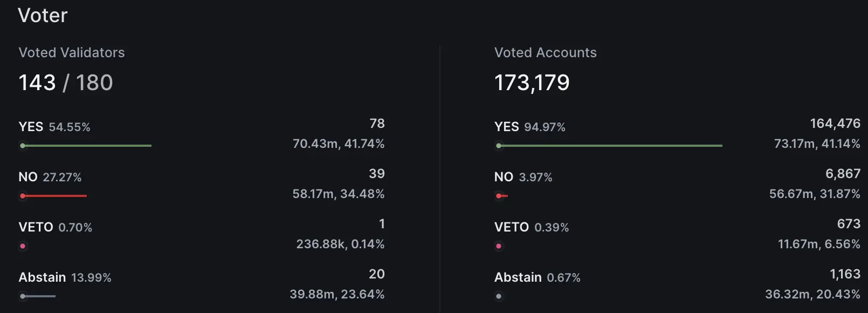Click the pink VETO dot under Voted Validators
This screenshot has height=313, width=868.
pos(23,246)
